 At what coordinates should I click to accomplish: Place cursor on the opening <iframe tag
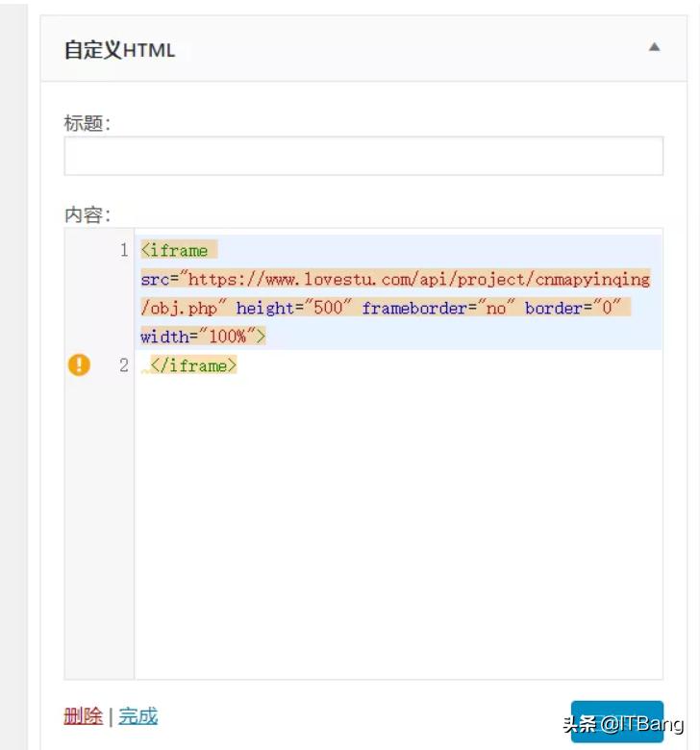[x=175, y=251]
